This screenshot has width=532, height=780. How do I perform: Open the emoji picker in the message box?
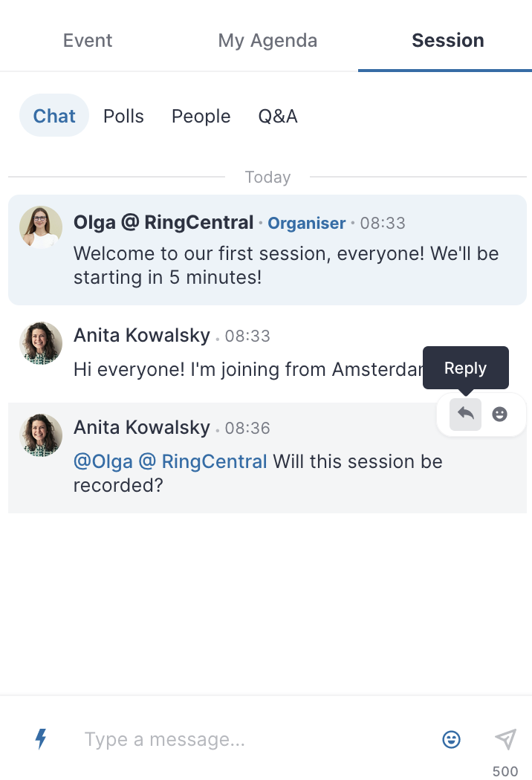coord(451,739)
